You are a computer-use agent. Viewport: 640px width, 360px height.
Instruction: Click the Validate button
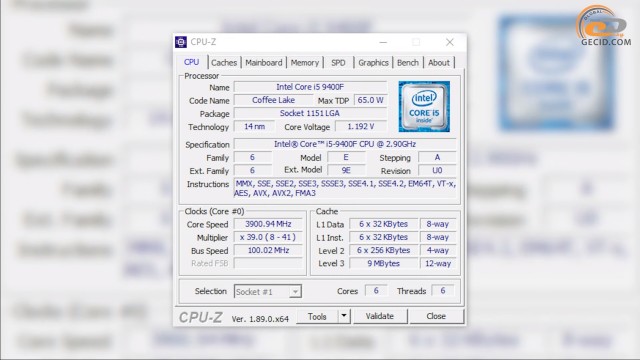pos(380,316)
